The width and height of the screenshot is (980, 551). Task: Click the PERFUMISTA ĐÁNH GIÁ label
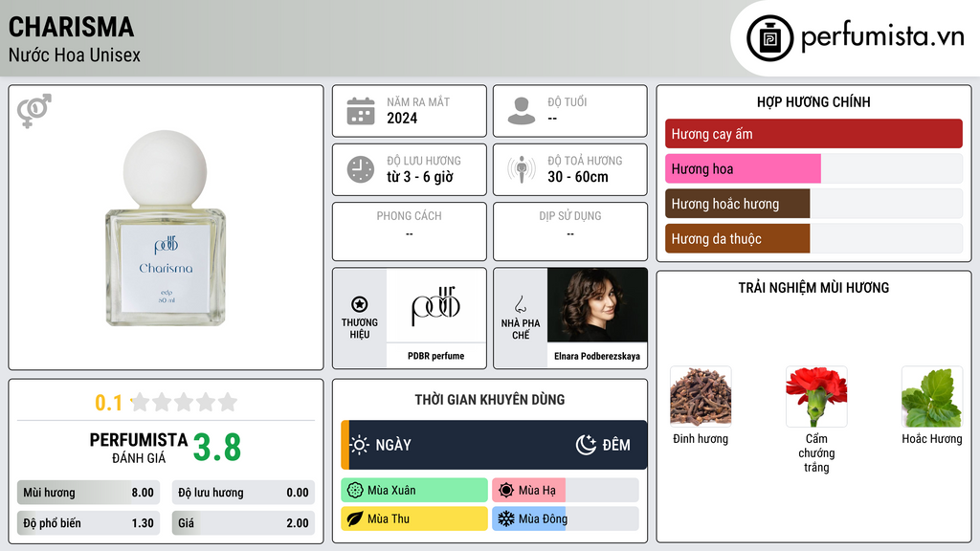[x=139, y=449]
